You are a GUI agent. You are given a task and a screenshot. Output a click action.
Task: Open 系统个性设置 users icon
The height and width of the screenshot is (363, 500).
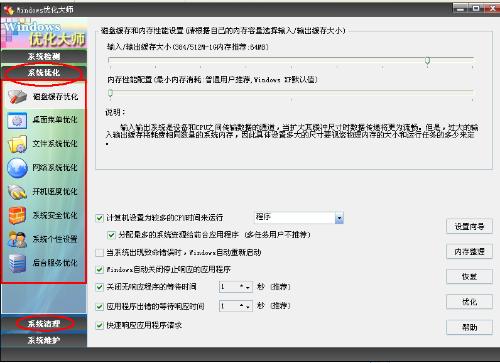coord(17,239)
